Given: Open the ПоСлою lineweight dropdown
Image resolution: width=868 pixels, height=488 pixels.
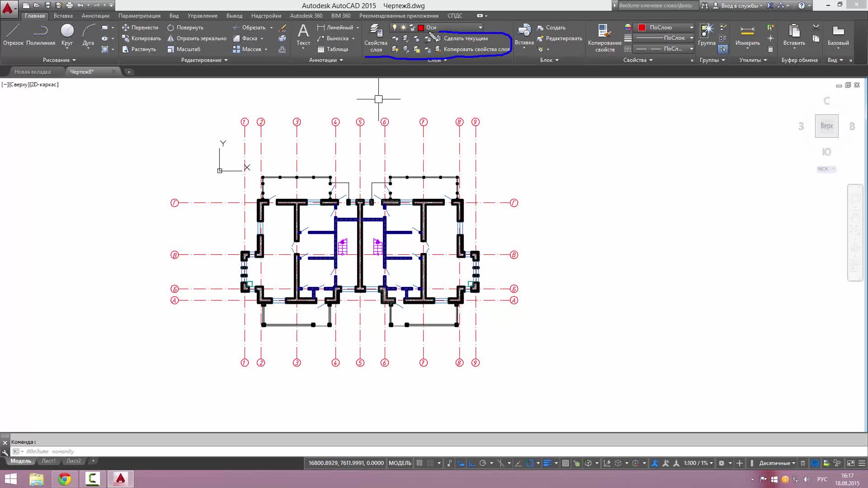Looking at the screenshot, I should 691,38.
